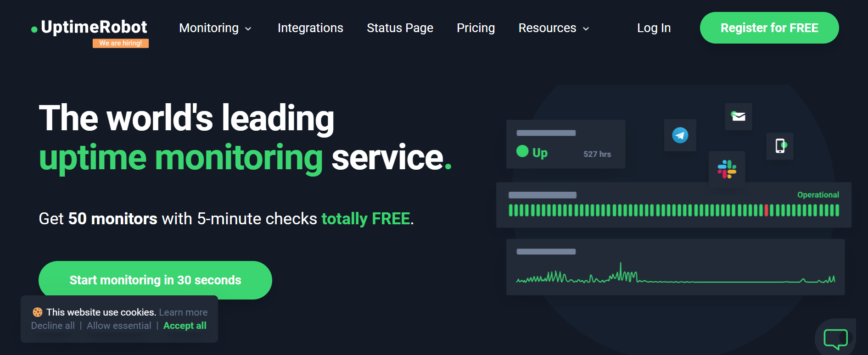868x355 pixels.
Task: Open the Monitoring menu item
Action: (209, 28)
